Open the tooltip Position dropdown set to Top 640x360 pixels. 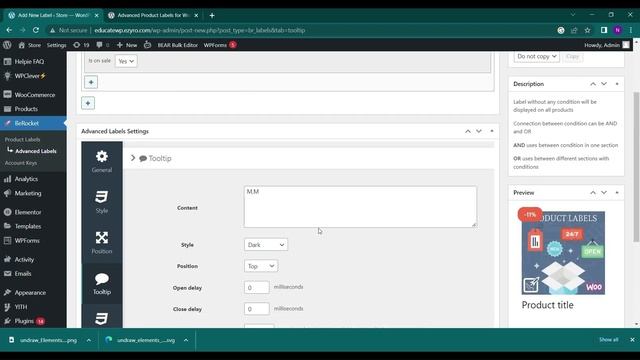pos(261,266)
